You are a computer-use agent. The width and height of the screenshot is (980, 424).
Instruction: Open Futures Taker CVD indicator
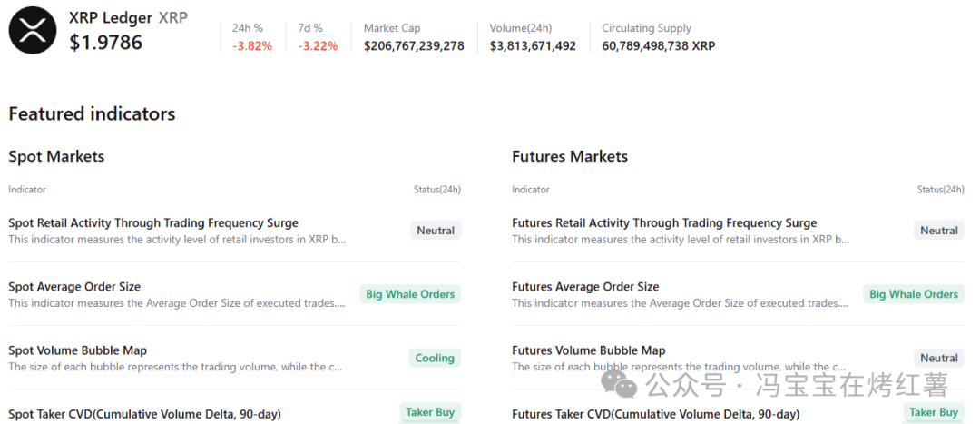click(655, 415)
